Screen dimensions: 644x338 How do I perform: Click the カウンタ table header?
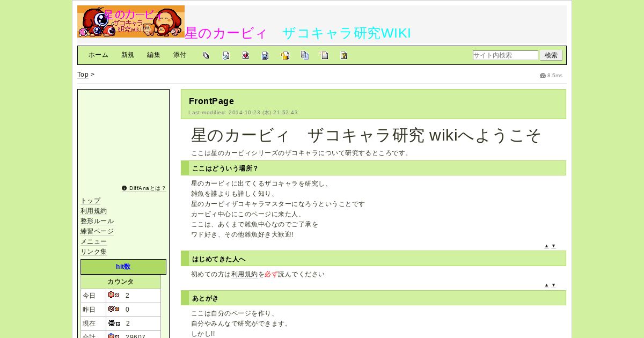[121, 282]
